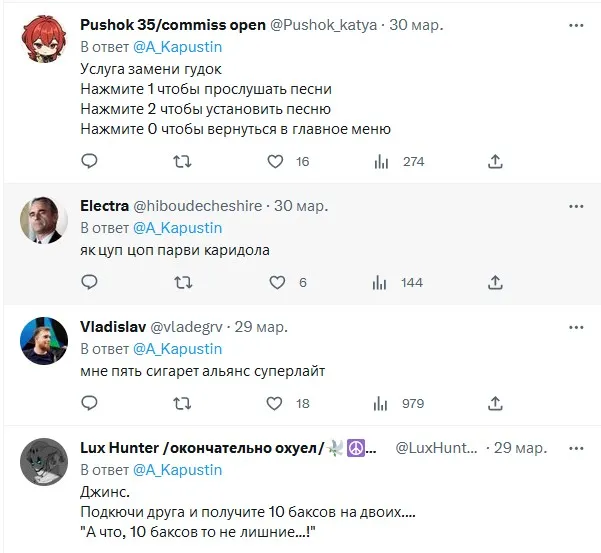
Task: Share Pushok 35's tweet
Action: pyautogui.click(x=494, y=161)
